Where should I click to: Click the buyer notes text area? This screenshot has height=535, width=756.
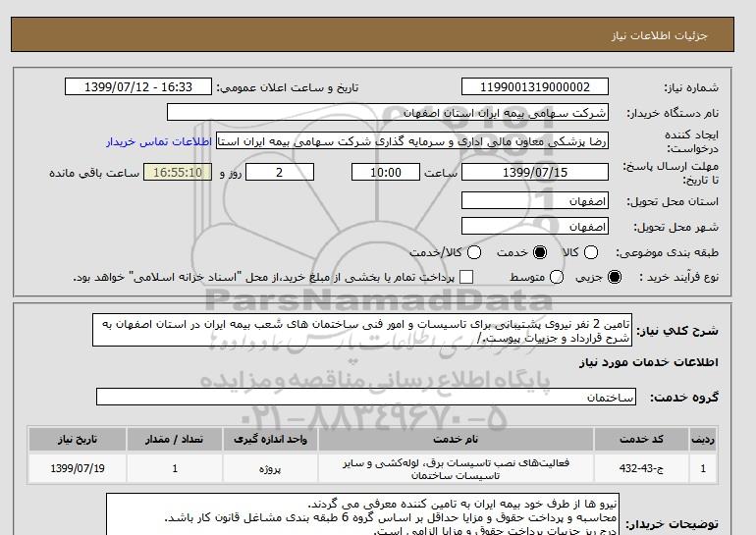coord(362,514)
